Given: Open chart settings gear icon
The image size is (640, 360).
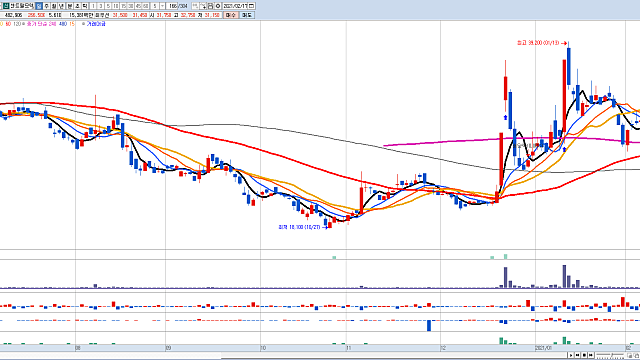Looking at the screenshot, I should click(x=218, y=6).
